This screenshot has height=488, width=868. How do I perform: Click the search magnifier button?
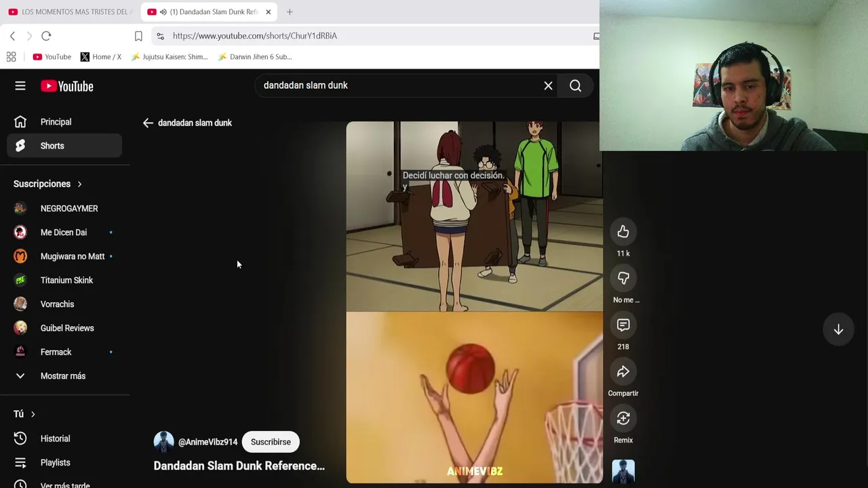pos(576,85)
